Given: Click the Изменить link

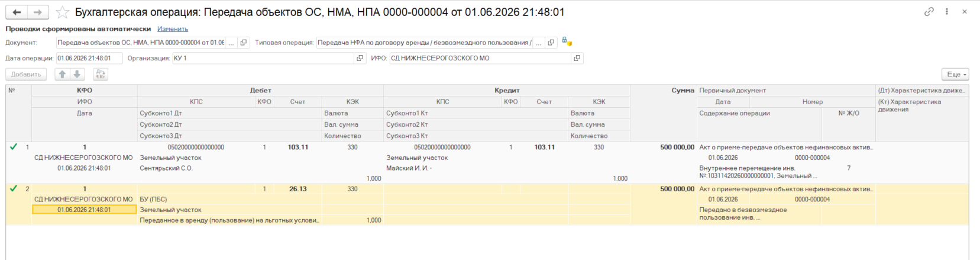Looking at the screenshot, I should click(173, 29).
